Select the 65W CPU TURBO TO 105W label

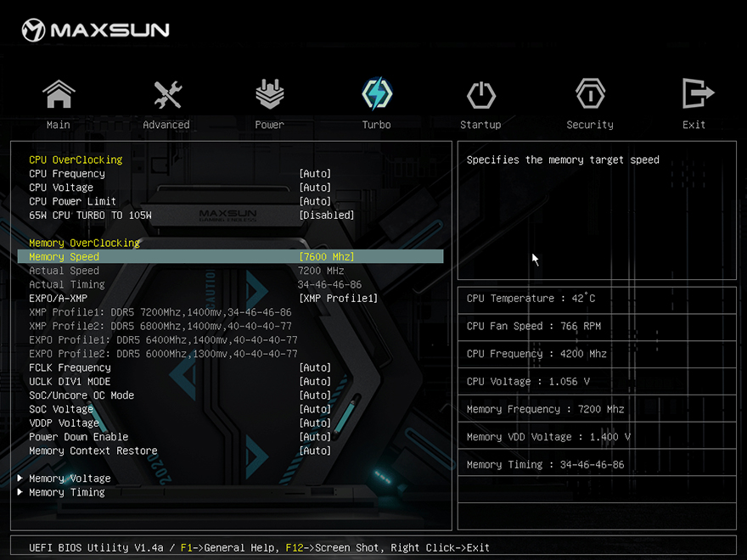(x=90, y=215)
